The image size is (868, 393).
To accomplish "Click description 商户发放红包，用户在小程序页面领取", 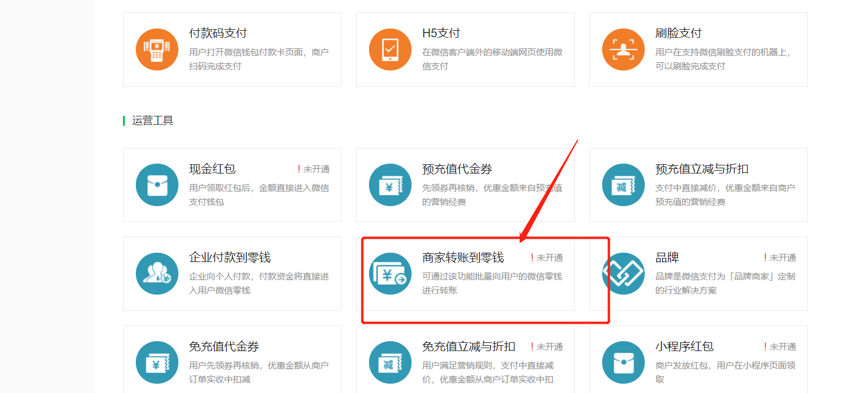I will [726, 373].
